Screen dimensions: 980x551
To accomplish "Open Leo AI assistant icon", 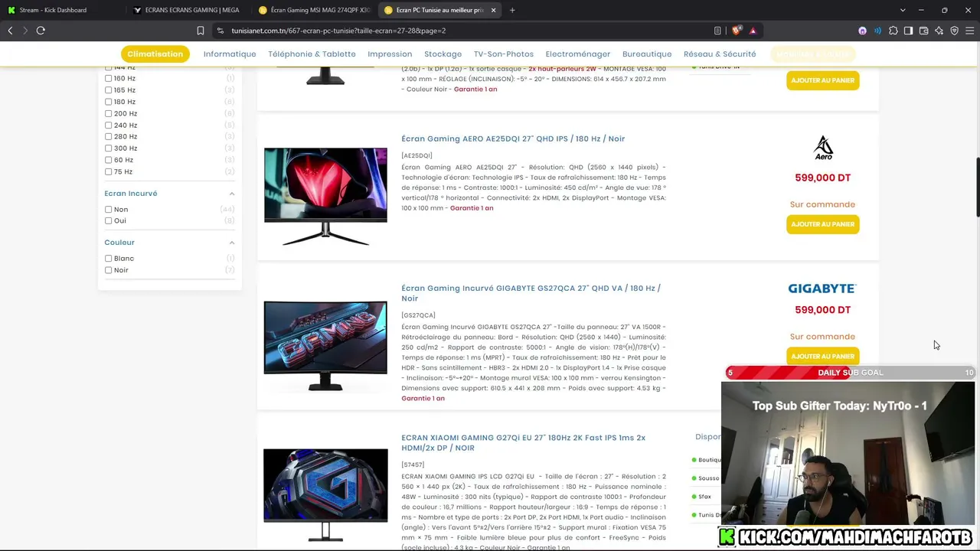I will (x=939, y=31).
